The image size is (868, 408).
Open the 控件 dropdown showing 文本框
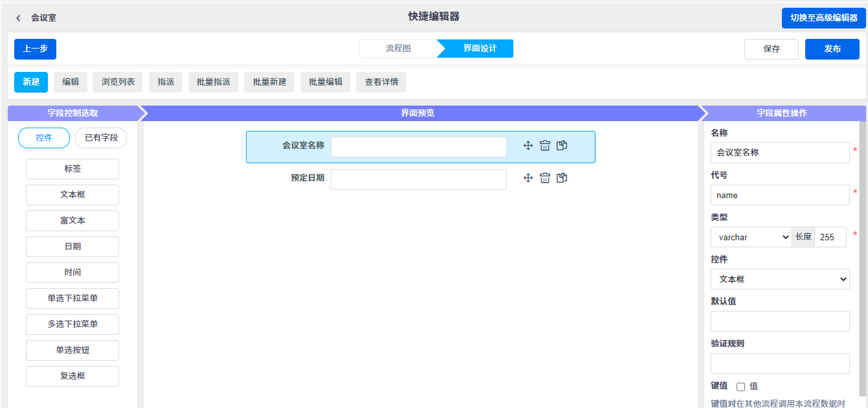(x=780, y=279)
